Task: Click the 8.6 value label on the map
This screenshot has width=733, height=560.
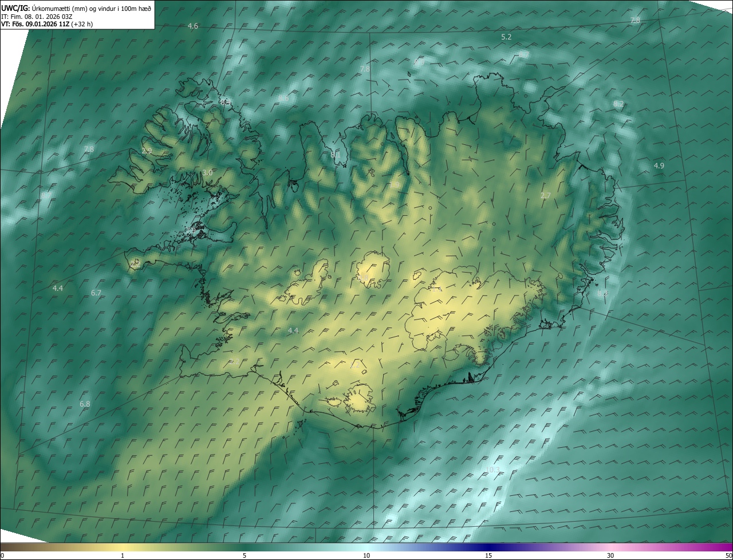Action: [284, 98]
